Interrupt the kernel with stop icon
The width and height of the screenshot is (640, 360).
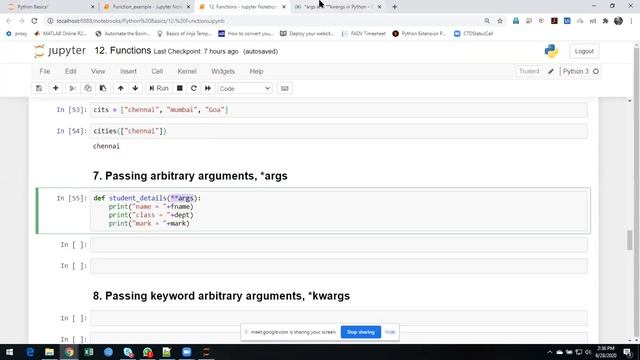pos(180,88)
